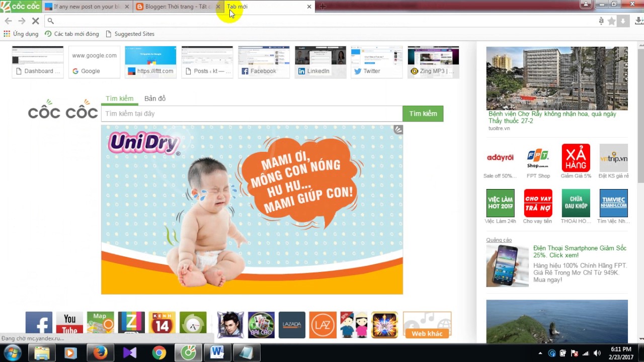Open the user profile button in title bar
Screen dimensions: 644x362
tap(586, 5)
